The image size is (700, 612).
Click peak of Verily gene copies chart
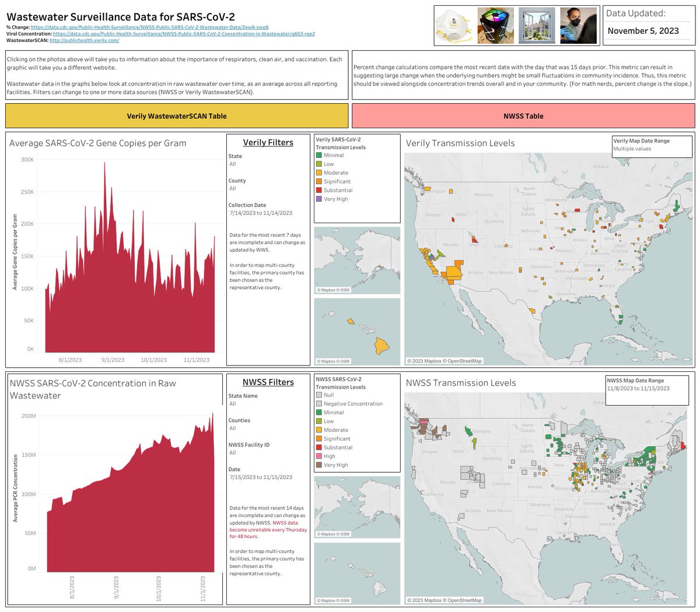[x=104, y=164]
